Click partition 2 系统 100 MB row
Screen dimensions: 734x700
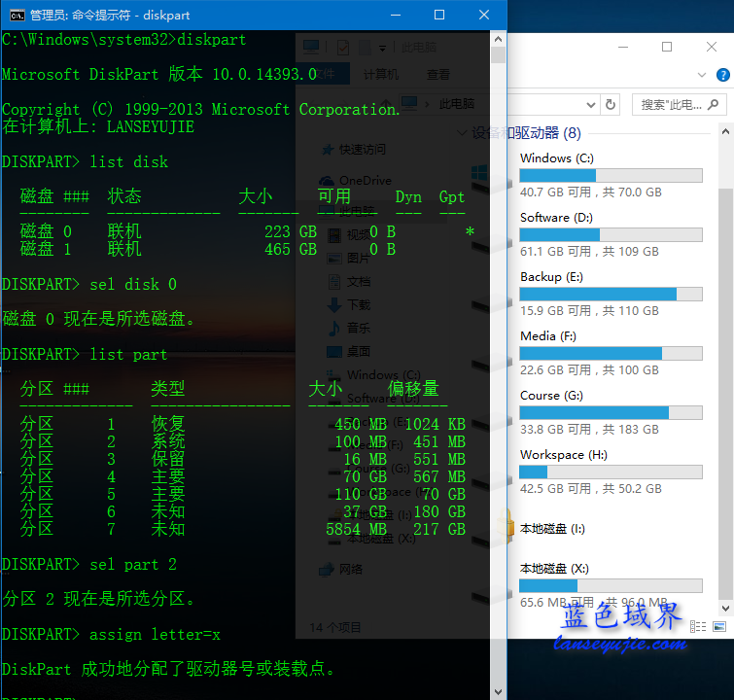(x=242, y=441)
